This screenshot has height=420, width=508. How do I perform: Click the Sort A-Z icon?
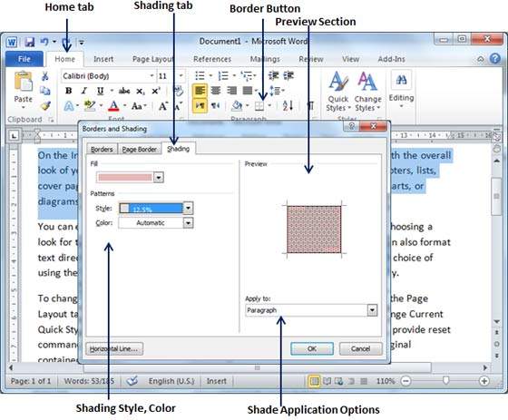288,105
